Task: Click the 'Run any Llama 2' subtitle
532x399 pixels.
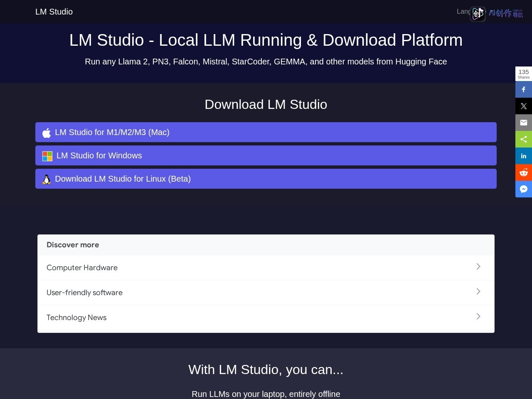Action: coord(266,62)
